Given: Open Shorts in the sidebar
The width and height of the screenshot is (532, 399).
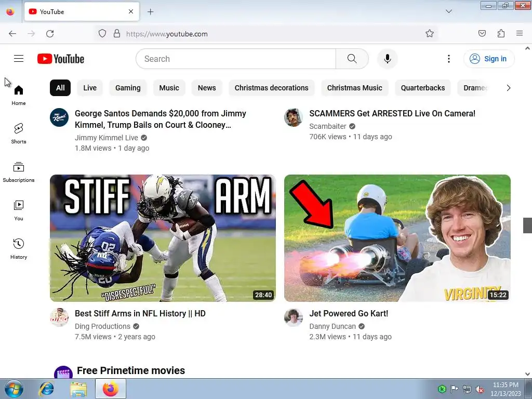Looking at the screenshot, I should [19, 134].
